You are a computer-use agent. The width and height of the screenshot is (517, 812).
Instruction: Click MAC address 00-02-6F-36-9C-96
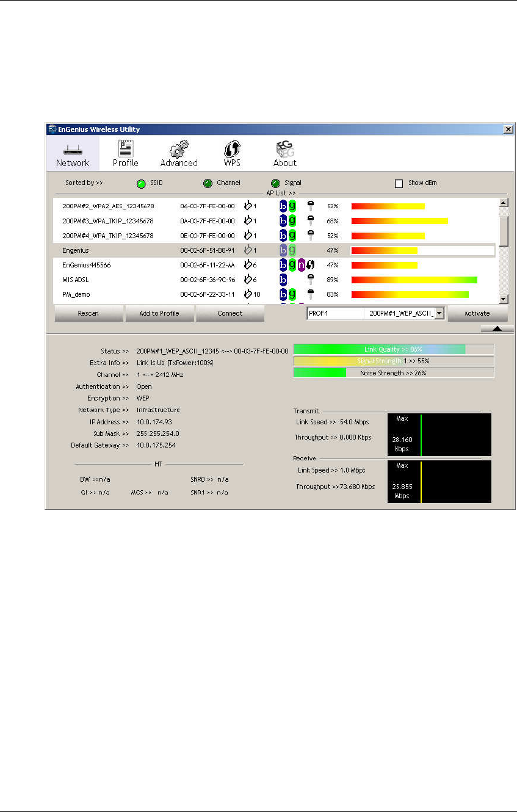coord(208,280)
